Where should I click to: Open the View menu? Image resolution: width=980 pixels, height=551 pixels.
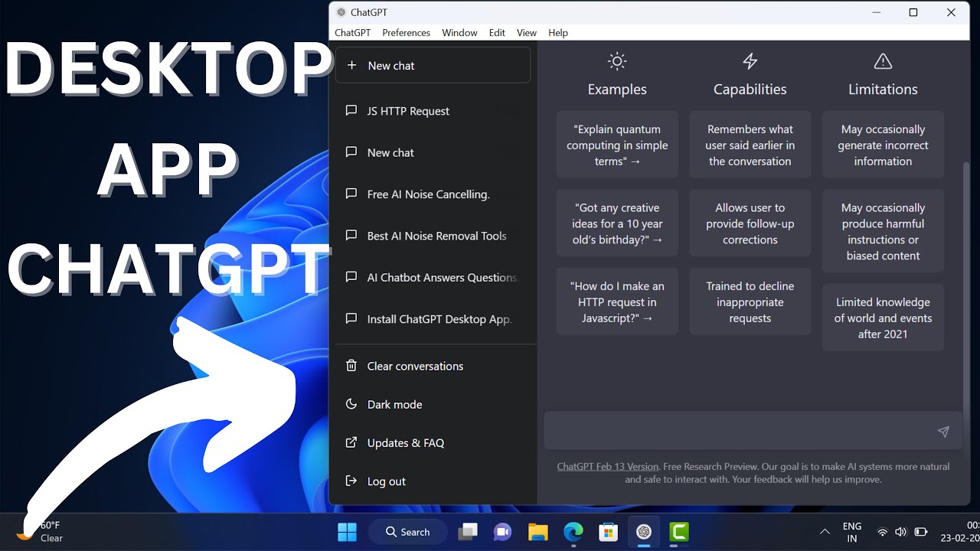tap(527, 33)
